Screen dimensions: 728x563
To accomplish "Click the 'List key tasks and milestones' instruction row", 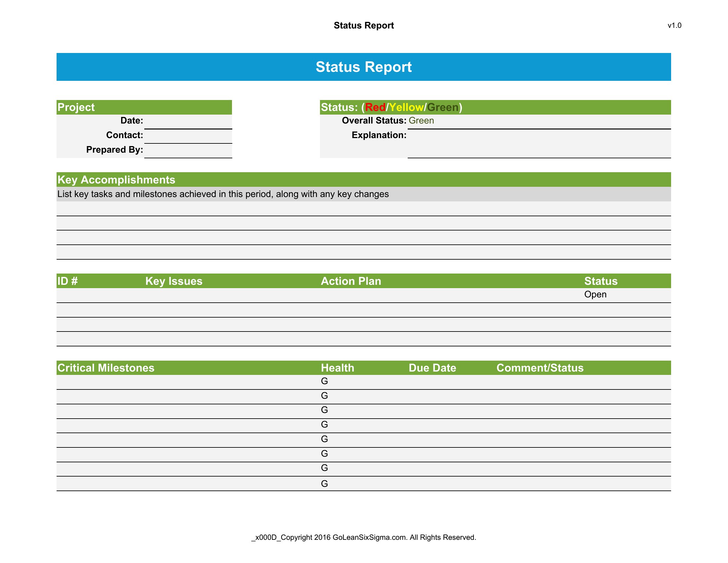I will [364, 194].
